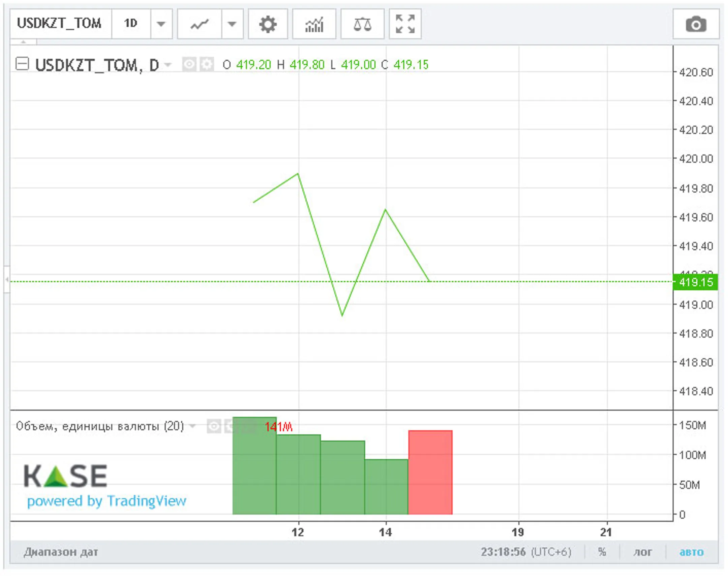728x576 pixels.
Task: Toggle percent scale with the % button
Action: tap(602, 552)
